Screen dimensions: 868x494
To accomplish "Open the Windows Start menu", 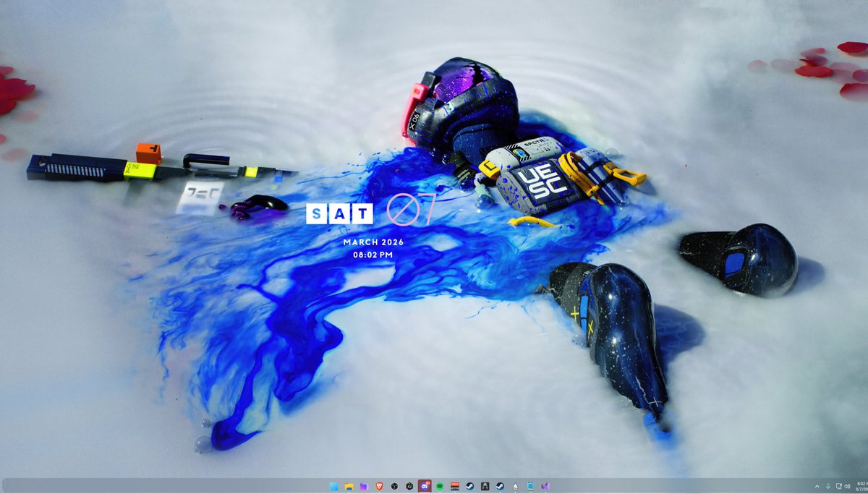I will click(x=333, y=487).
